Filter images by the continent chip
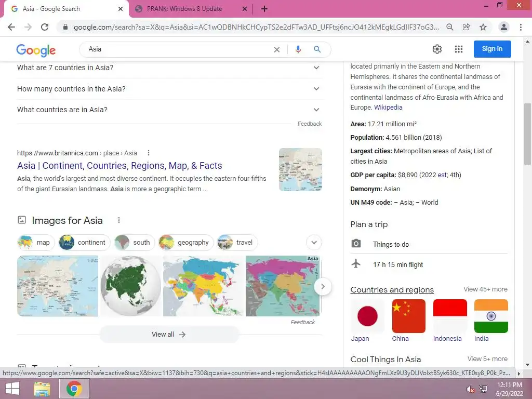Image resolution: width=532 pixels, height=399 pixels. pyautogui.click(x=85, y=243)
